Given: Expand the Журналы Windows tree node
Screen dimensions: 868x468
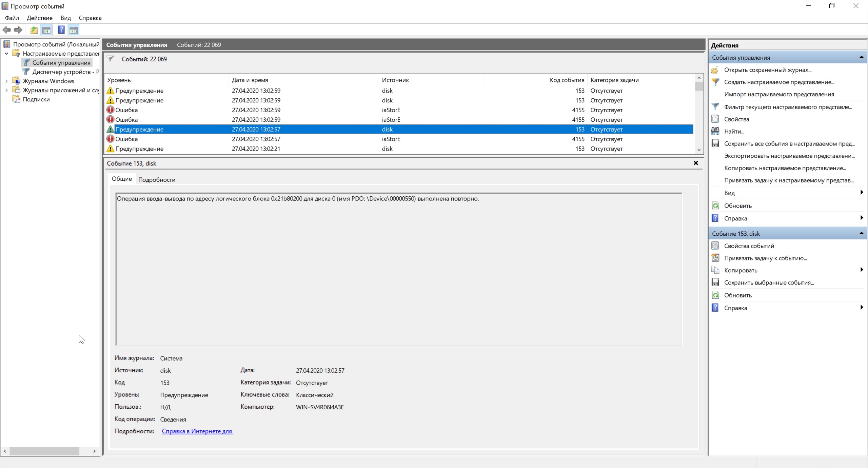Looking at the screenshot, I should click(x=6, y=81).
